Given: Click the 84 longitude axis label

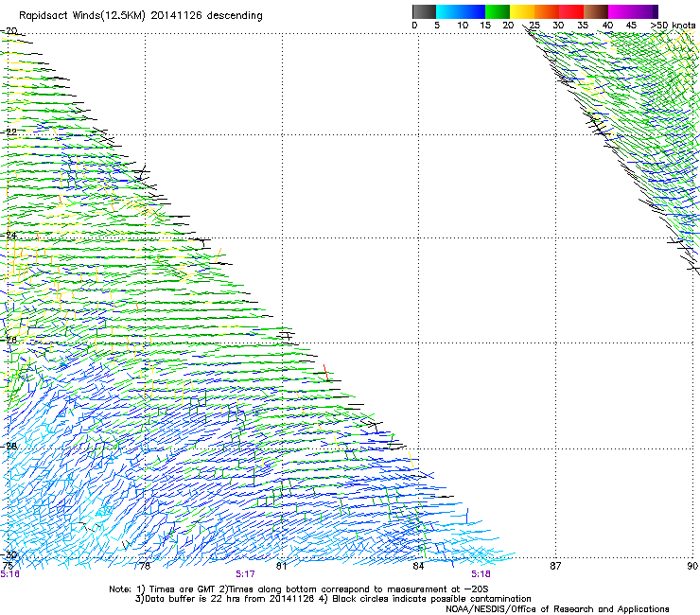Looking at the screenshot, I should pos(418,566).
